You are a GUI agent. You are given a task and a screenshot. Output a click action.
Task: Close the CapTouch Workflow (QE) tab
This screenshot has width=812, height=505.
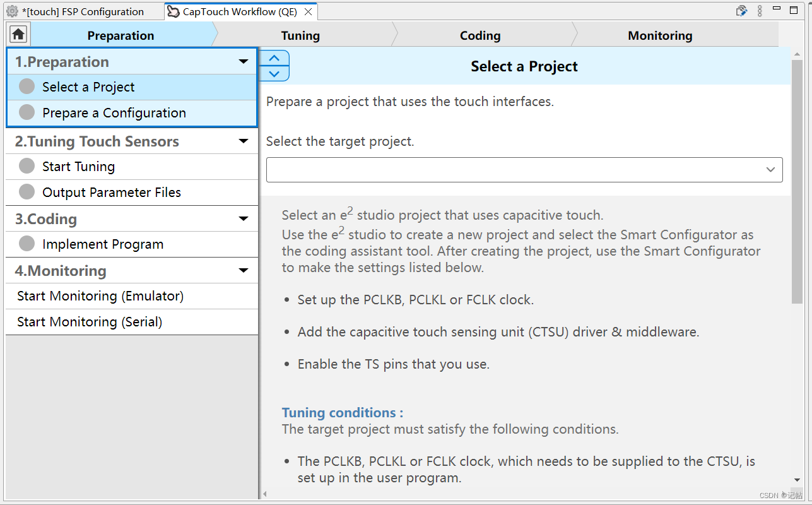(309, 12)
